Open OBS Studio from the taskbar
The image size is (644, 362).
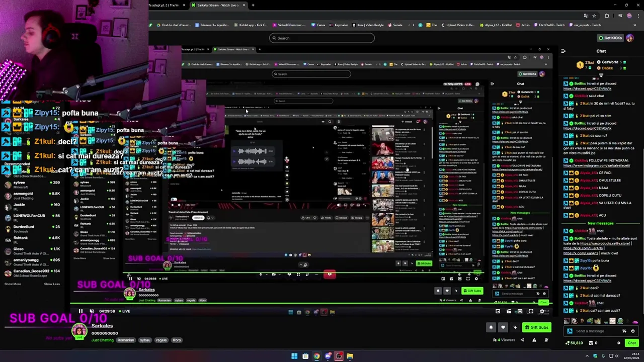click(x=339, y=356)
